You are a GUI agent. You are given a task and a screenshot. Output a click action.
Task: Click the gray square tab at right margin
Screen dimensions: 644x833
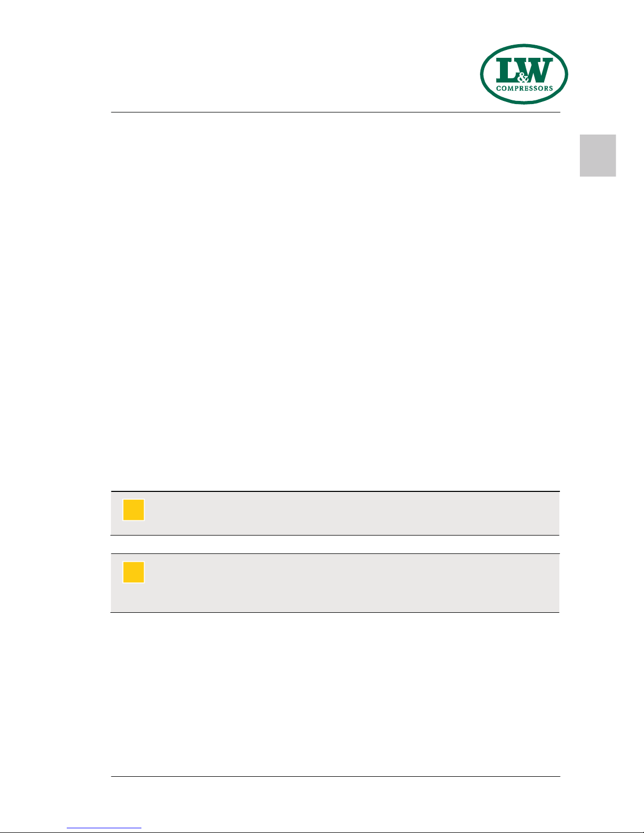[598, 156]
